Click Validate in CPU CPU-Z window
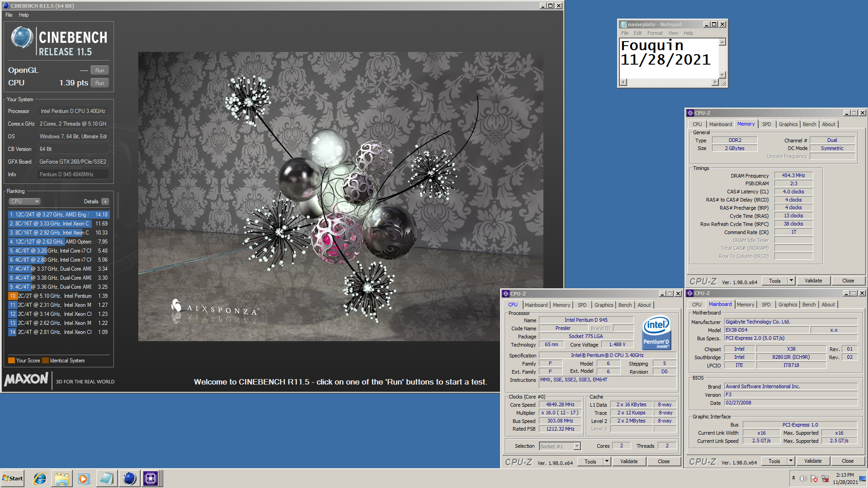868x488 pixels. [629, 461]
